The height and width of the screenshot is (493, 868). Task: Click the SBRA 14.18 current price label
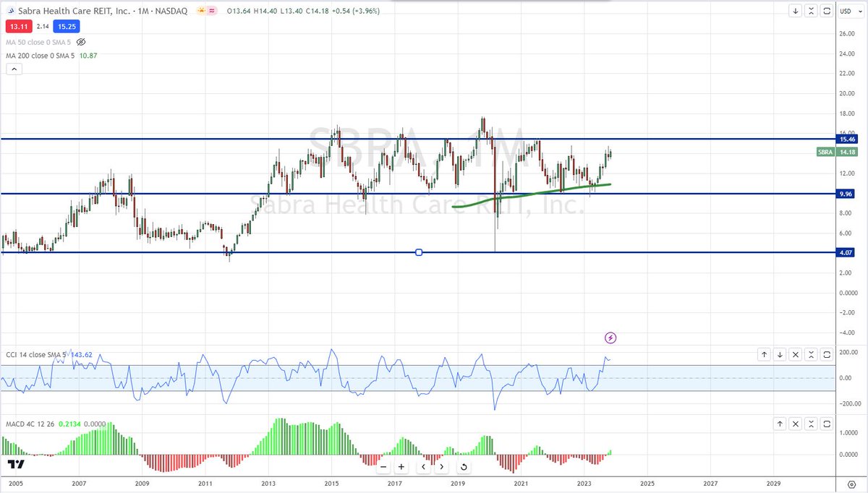836,152
